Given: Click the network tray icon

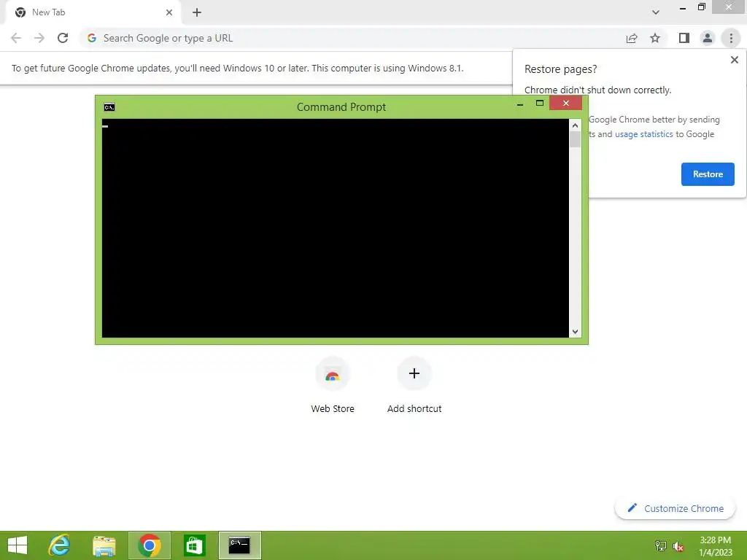Looking at the screenshot, I should point(660,545).
